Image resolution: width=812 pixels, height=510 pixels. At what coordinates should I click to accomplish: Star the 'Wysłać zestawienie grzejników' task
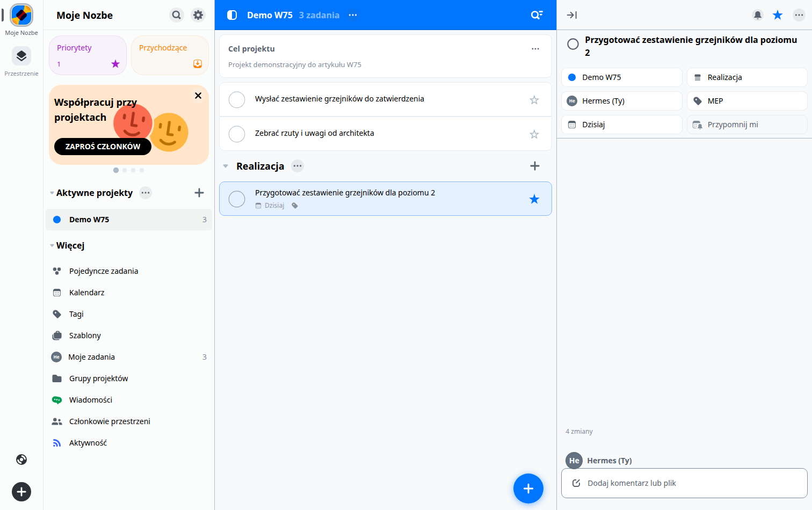click(x=534, y=100)
